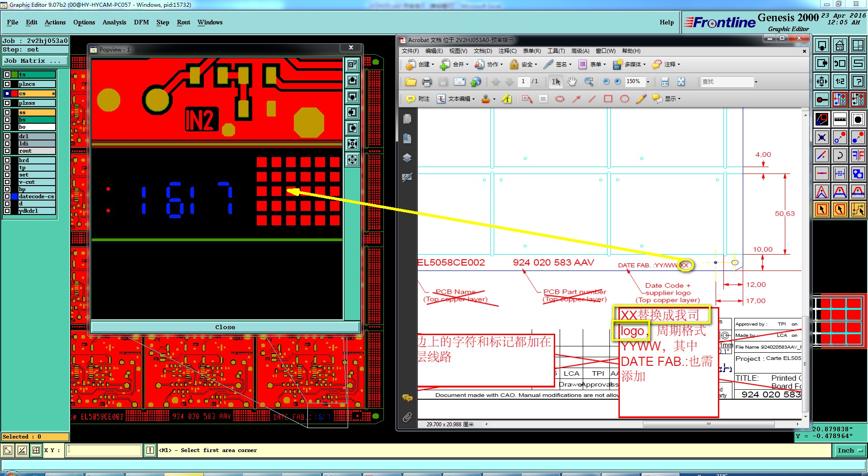
Task: Open a file with Acrobat folder icon
Action: (410, 82)
